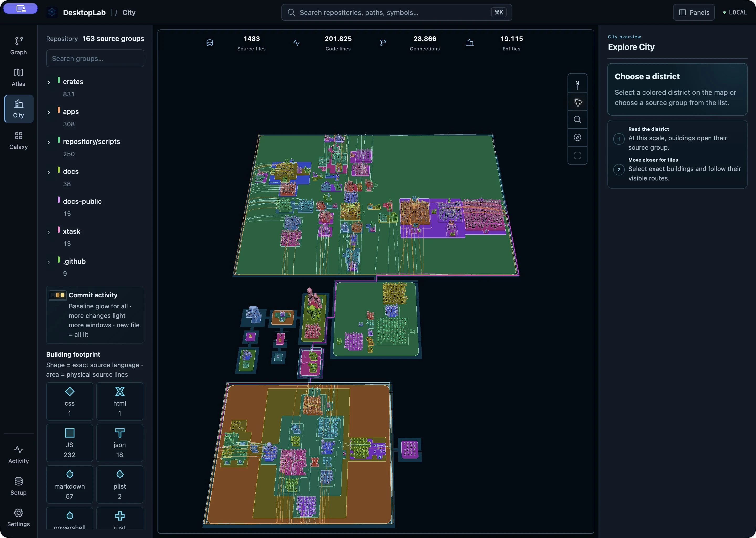Viewport: 756px width, 538px height.
Task: Expand the docs source group
Action: click(49, 172)
